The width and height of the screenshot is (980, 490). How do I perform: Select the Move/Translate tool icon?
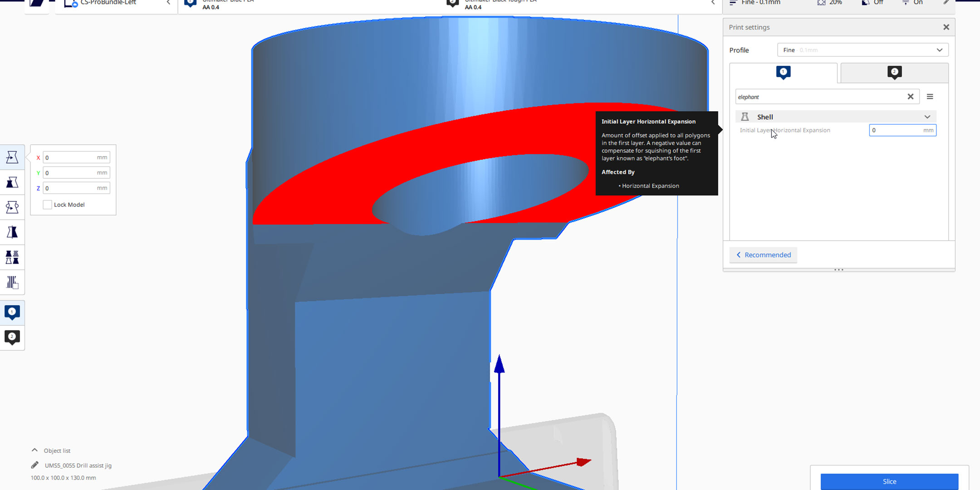[x=12, y=156]
